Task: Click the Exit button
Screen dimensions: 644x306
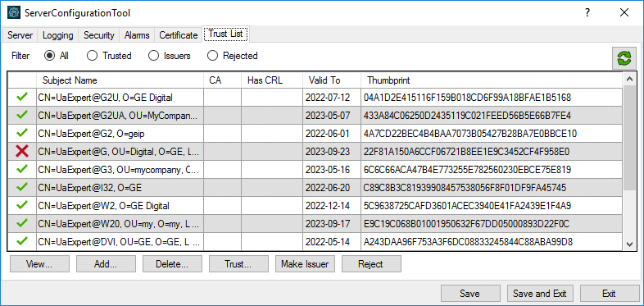Action: tap(610, 294)
